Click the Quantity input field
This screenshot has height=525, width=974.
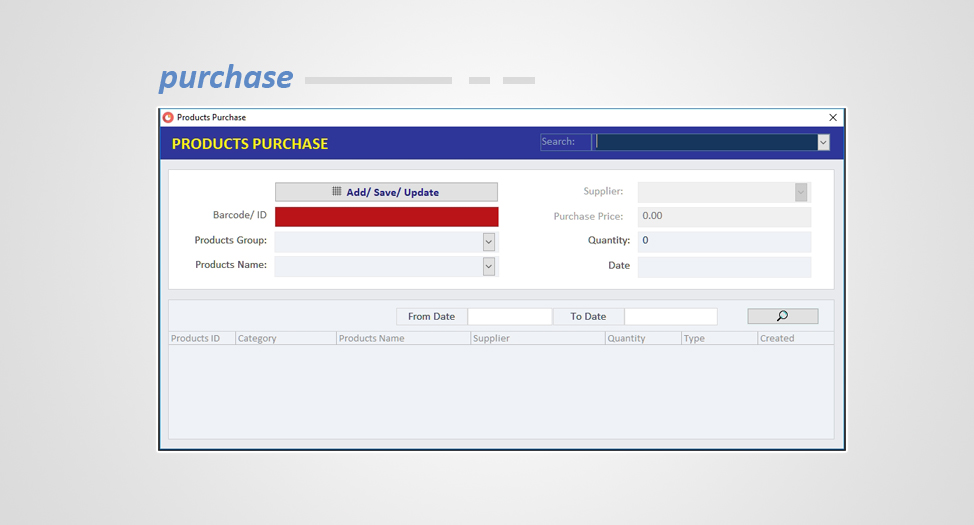coord(724,241)
